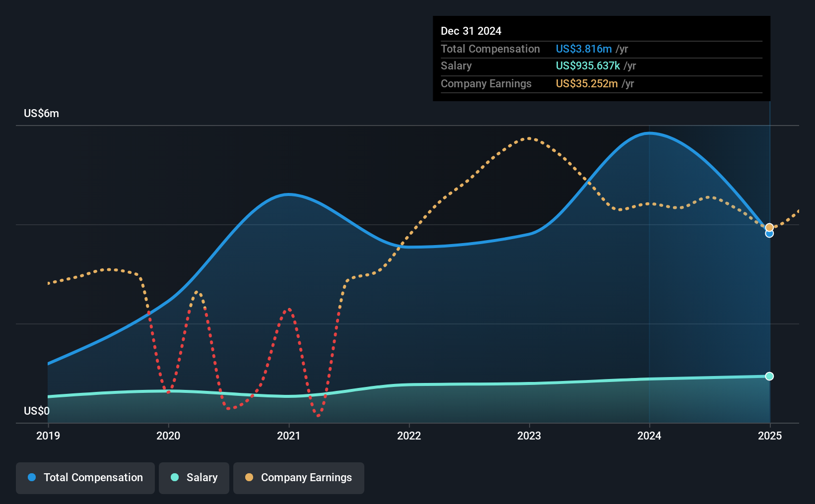Screen dimensions: 815x504
Task: Select the teal Salary data point marker
Action: (769, 376)
